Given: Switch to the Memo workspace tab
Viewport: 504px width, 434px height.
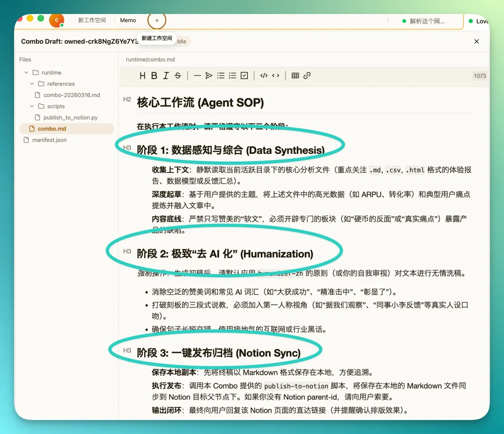Looking at the screenshot, I should 128,20.
